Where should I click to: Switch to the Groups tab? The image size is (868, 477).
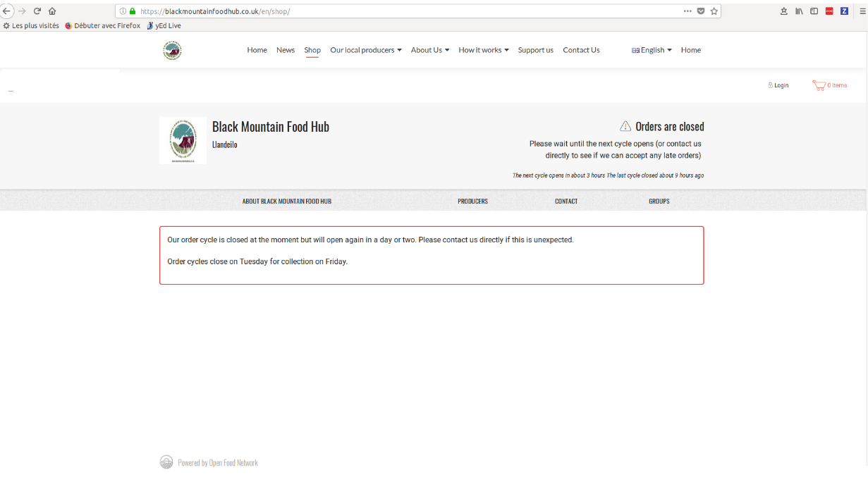(x=659, y=202)
